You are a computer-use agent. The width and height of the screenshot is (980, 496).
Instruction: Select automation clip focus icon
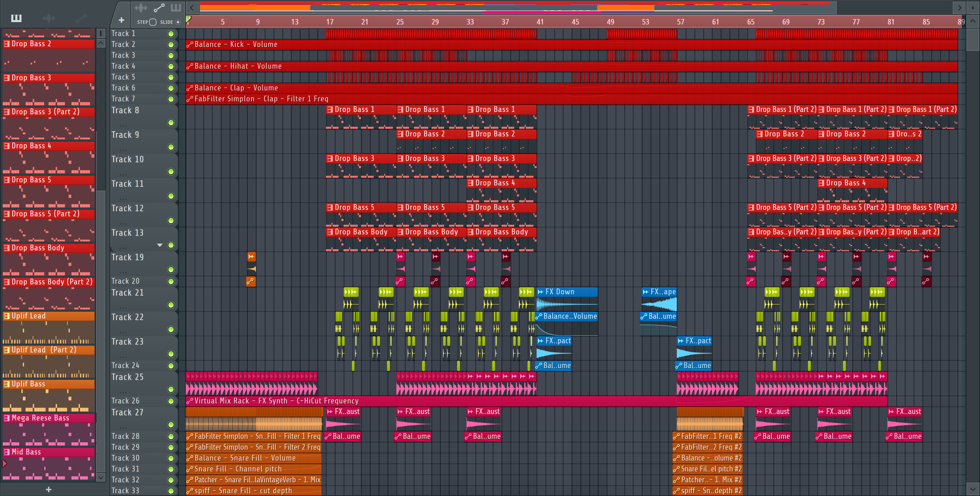click(159, 7)
